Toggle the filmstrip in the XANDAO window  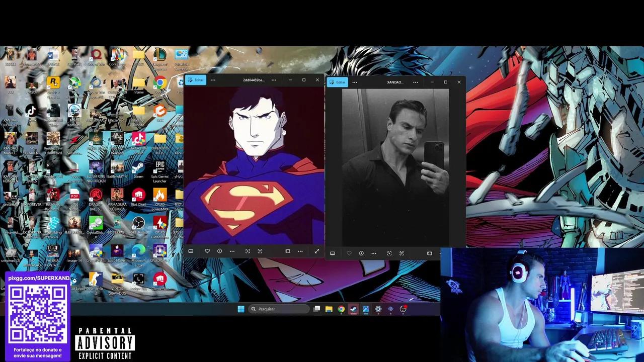tap(333, 253)
